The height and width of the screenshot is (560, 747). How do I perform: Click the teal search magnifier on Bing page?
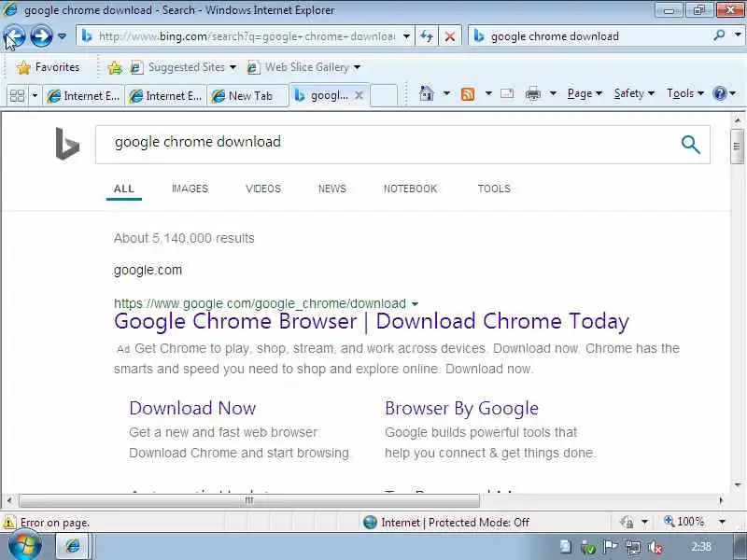pyautogui.click(x=690, y=145)
